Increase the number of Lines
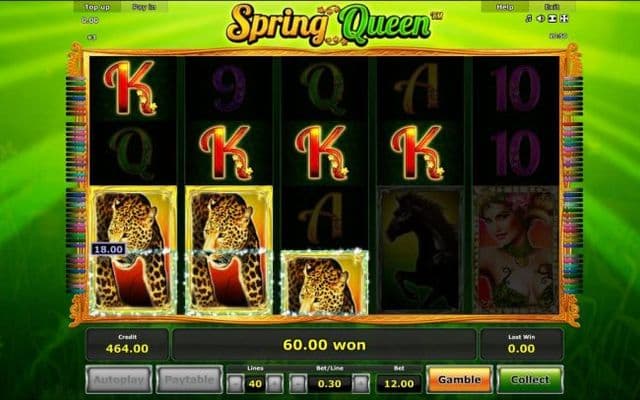This screenshot has height=400, width=640. point(274,384)
